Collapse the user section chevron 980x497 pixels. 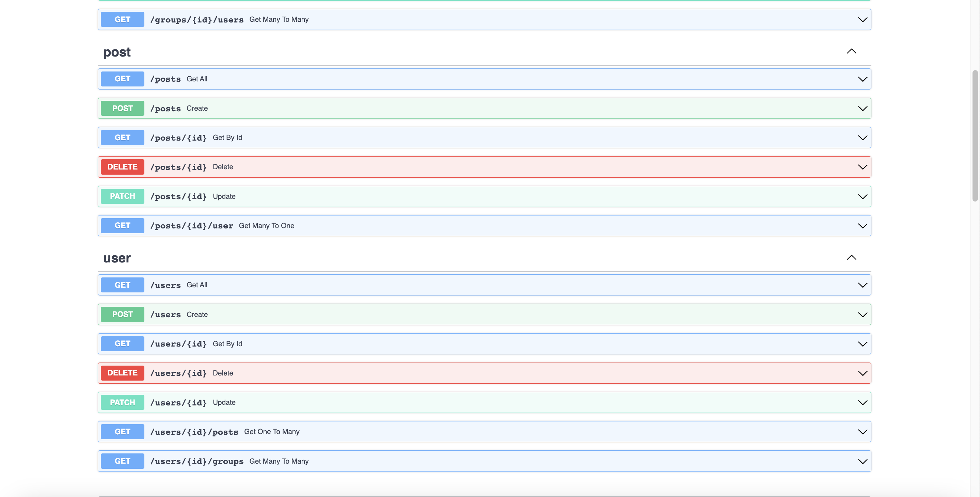point(851,257)
